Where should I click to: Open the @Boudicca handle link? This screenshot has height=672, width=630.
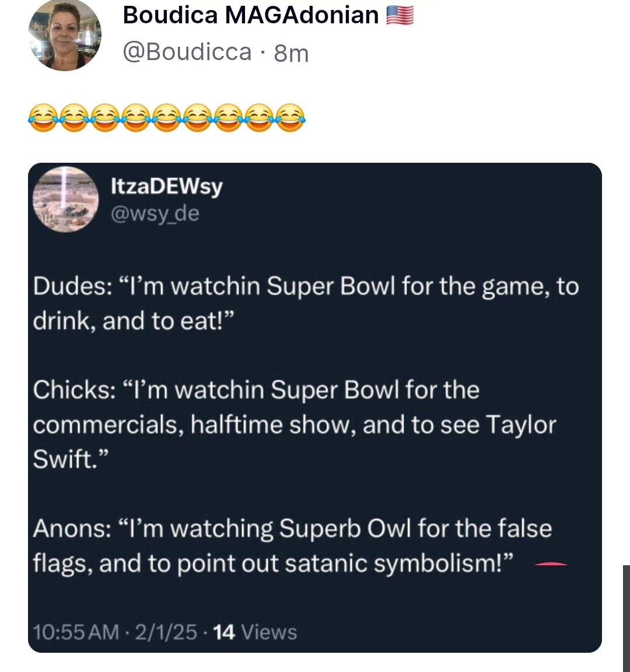coord(187,52)
